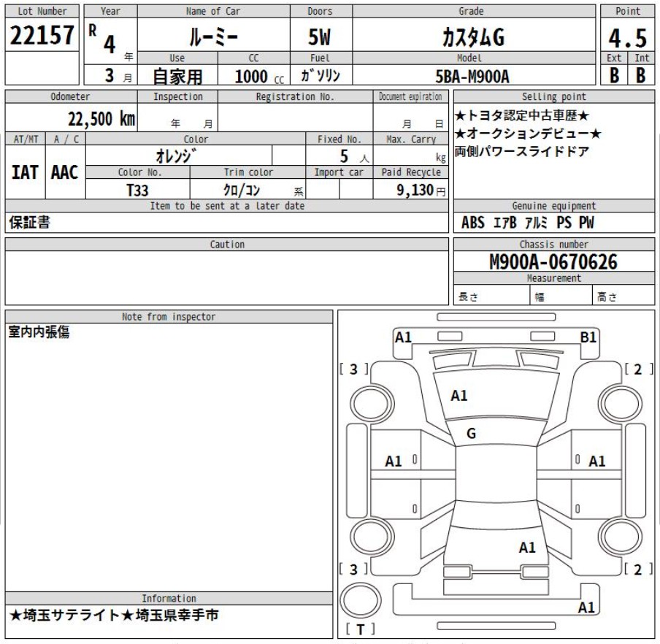Click the doors value 5W
Viewport: 660px width, 644px height.
click(x=320, y=37)
